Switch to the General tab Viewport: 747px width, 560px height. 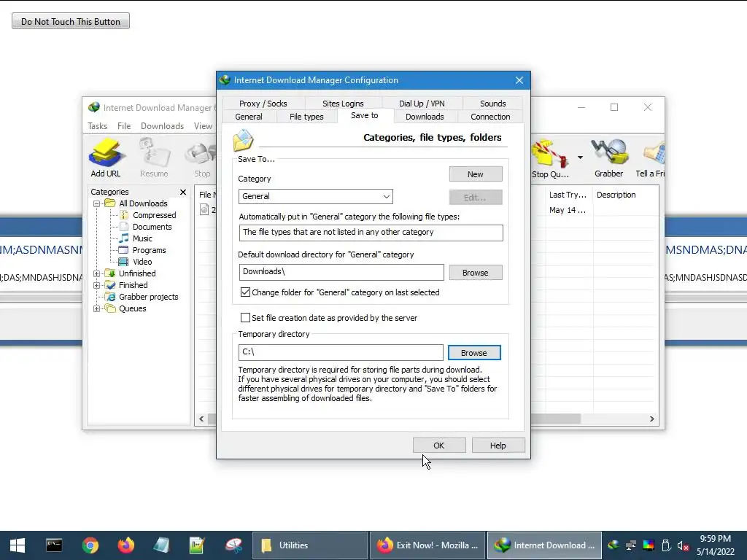(x=249, y=117)
